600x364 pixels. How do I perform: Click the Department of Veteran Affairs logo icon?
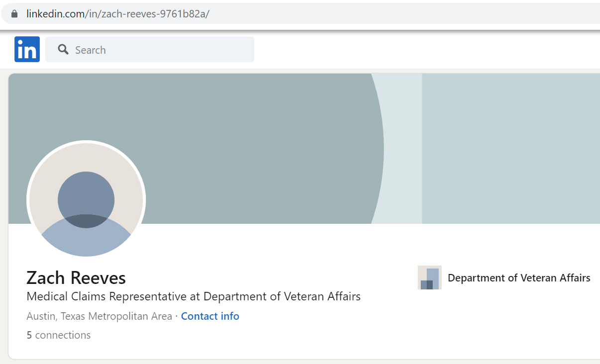click(429, 277)
